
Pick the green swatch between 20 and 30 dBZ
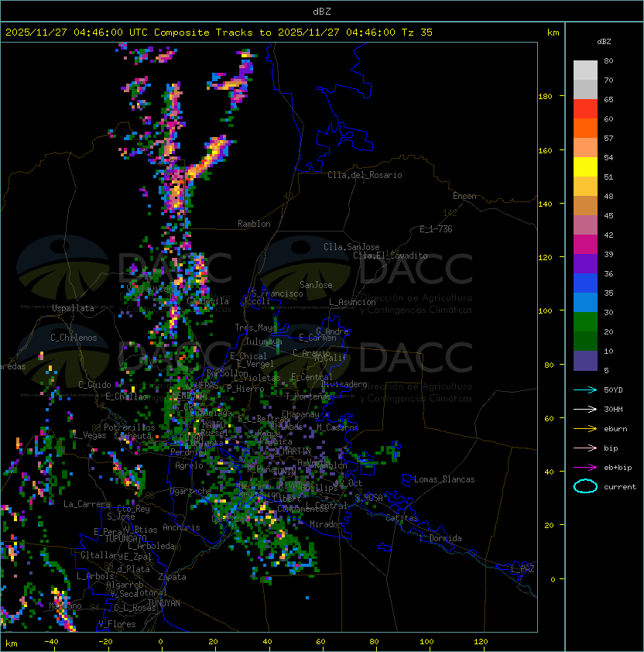pyautogui.click(x=585, y=322)
